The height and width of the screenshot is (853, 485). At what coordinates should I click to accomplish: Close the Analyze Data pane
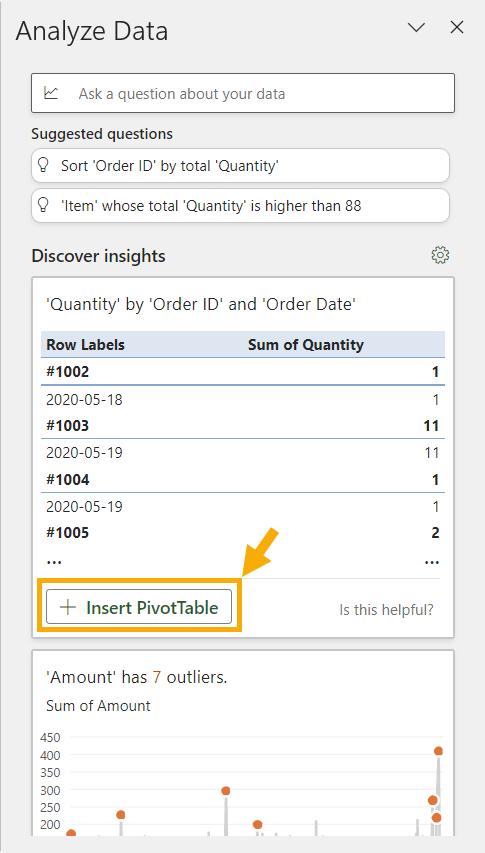pos(457,27)
